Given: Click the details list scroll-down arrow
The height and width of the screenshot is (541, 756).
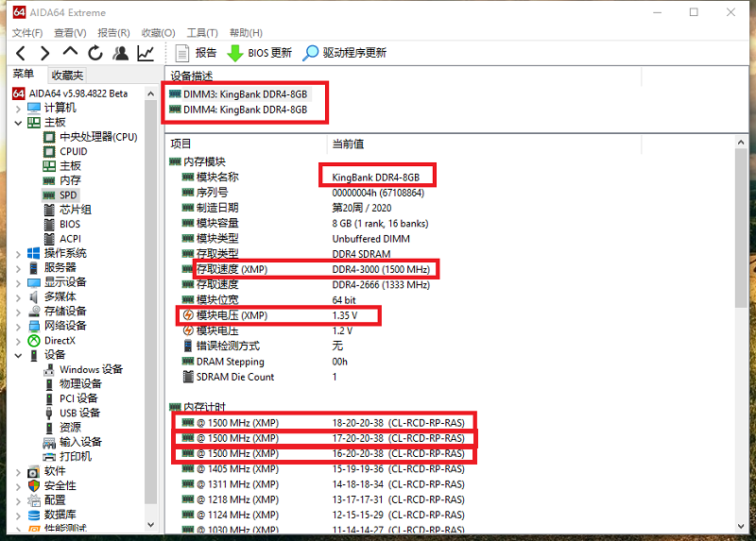Looking at the screenshot, I should pyautogui.click(x=741, y=527).
